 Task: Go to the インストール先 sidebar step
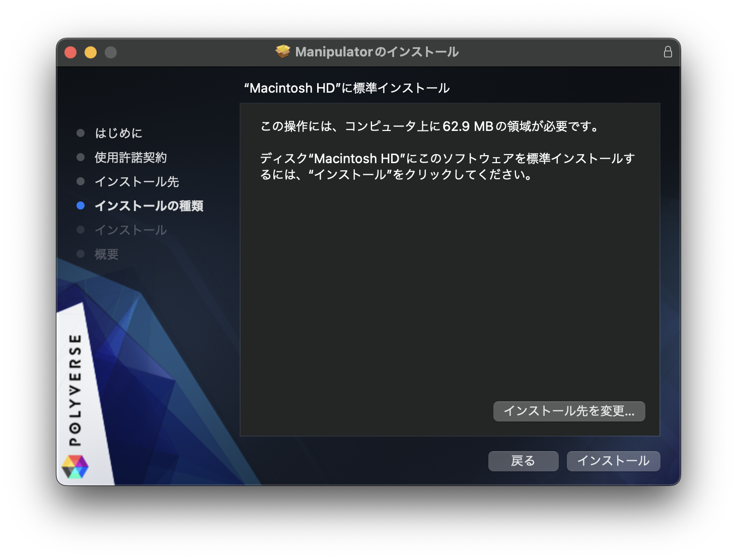pyautogui.click(x=136, y=182)
